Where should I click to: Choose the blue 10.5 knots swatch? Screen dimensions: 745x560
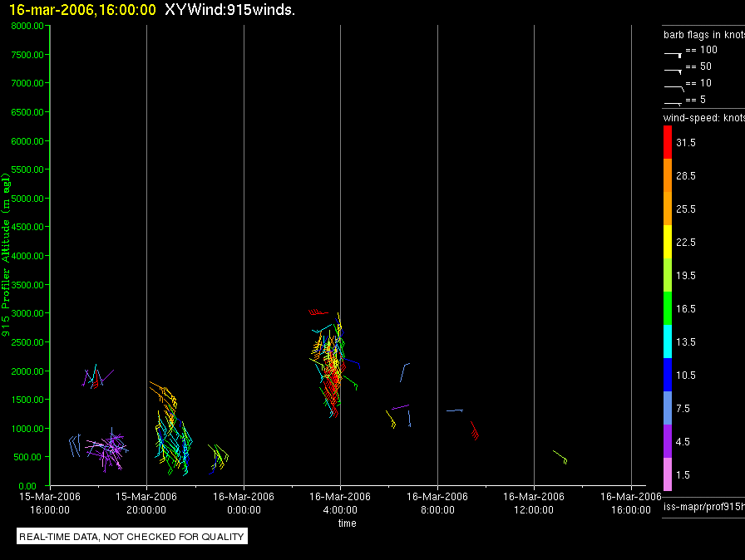[x=668, y=375]
